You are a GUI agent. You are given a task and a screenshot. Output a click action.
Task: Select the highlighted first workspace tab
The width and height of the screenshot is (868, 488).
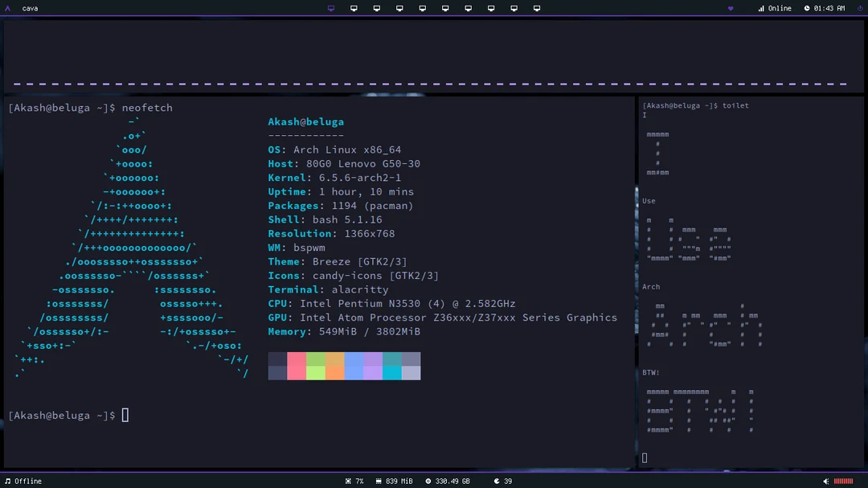pyautogui.click(x=331, y=8)
